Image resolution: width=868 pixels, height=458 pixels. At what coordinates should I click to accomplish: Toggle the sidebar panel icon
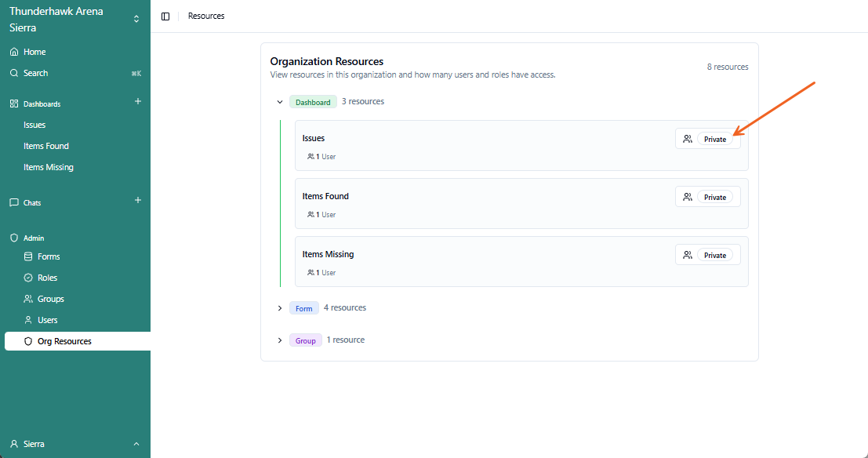coord(165,16)
